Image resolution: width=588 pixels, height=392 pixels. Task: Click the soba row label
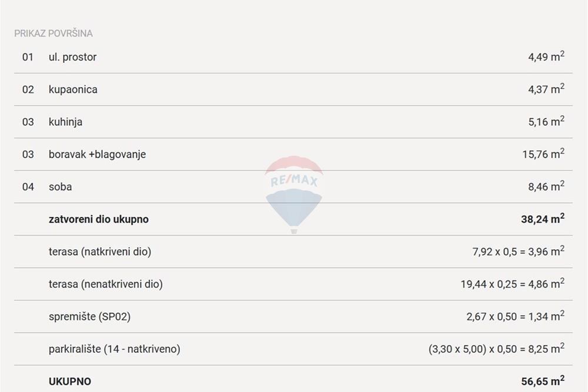60,187
